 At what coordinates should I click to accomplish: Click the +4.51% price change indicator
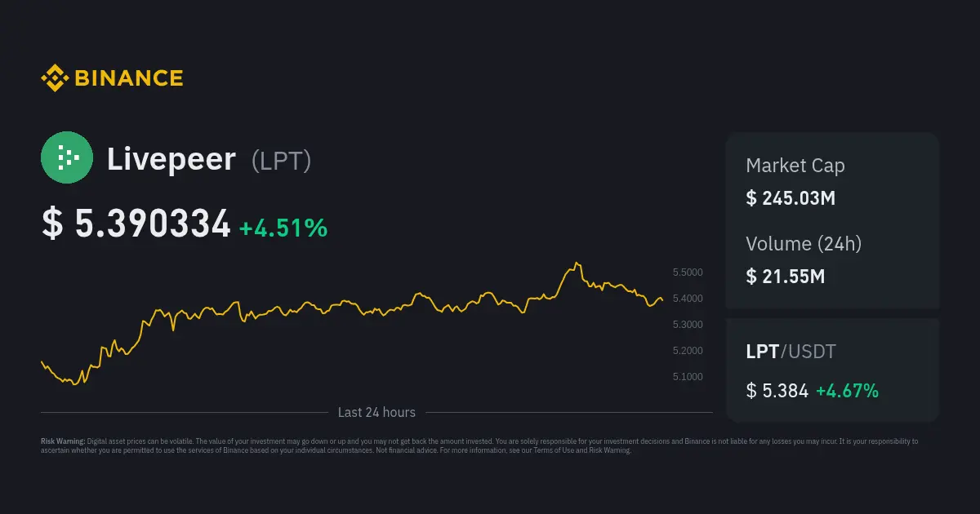[x=283, y=228]
